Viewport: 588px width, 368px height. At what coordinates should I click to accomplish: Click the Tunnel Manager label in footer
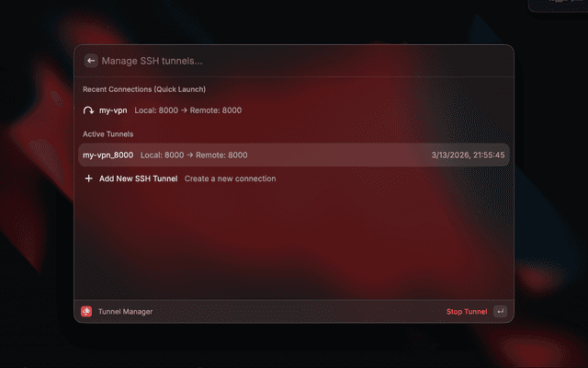coord(125,312)
